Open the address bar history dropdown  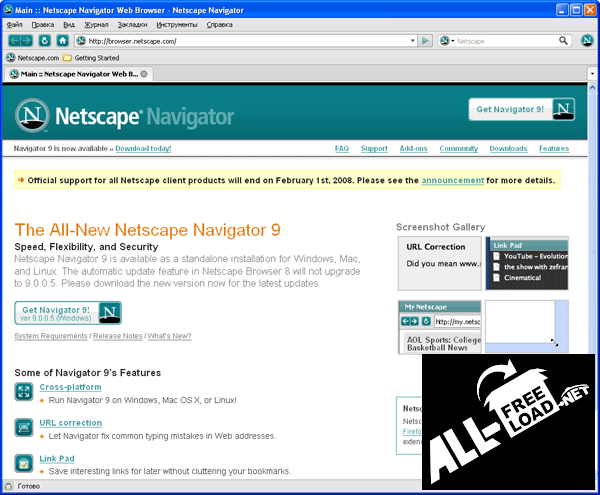click(412, 41)
